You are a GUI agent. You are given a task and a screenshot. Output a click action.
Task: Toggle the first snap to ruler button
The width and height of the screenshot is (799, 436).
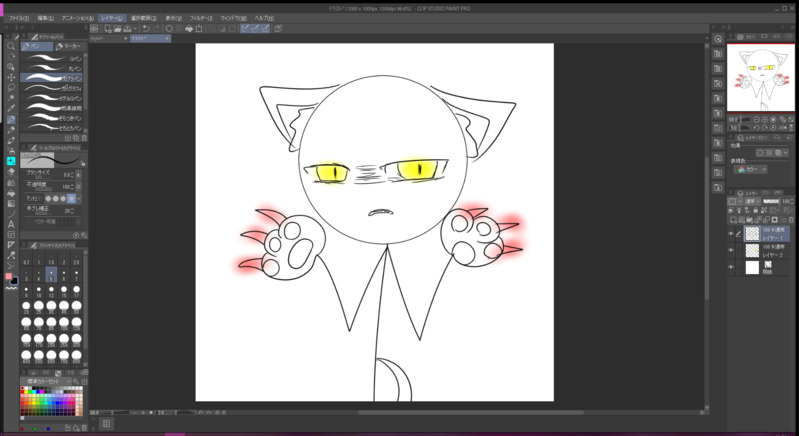coord(246,29)
